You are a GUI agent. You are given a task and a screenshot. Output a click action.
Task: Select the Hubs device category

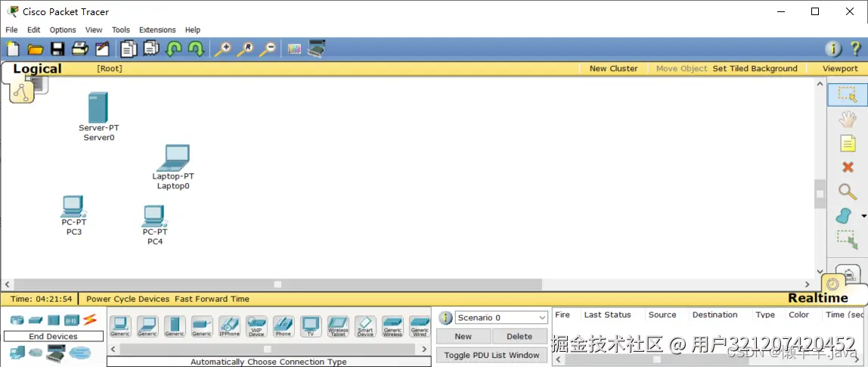pos(53,320)
